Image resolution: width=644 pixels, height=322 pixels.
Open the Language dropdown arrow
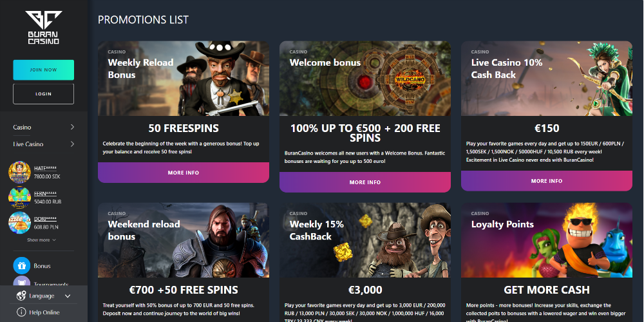(x=68, y=296)
